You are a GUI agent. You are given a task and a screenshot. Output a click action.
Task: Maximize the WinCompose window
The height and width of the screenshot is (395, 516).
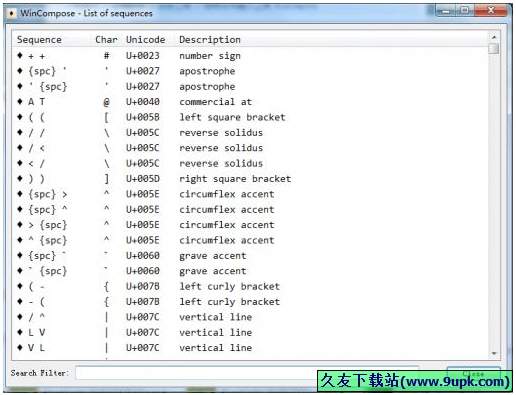pos(465,11)
